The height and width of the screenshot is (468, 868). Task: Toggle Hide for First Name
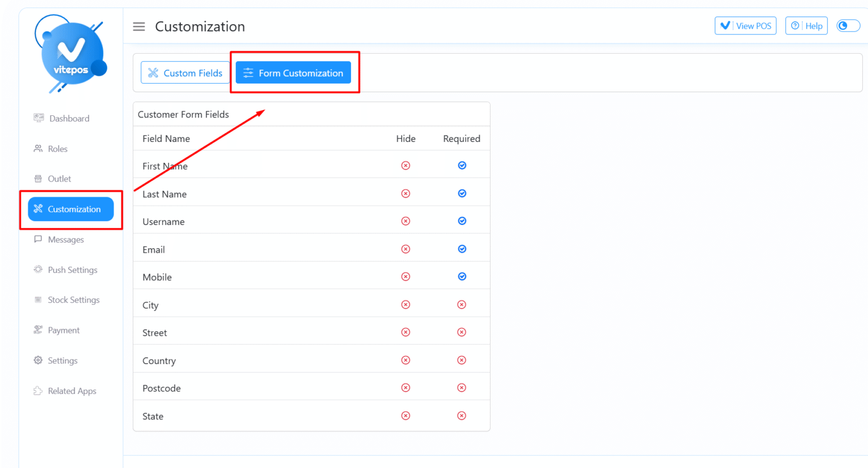tap(406, 166)
